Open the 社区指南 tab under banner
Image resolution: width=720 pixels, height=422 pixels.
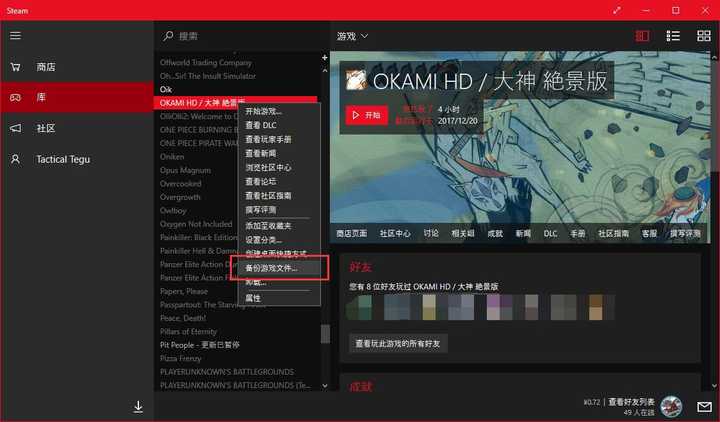coord(613,234)
